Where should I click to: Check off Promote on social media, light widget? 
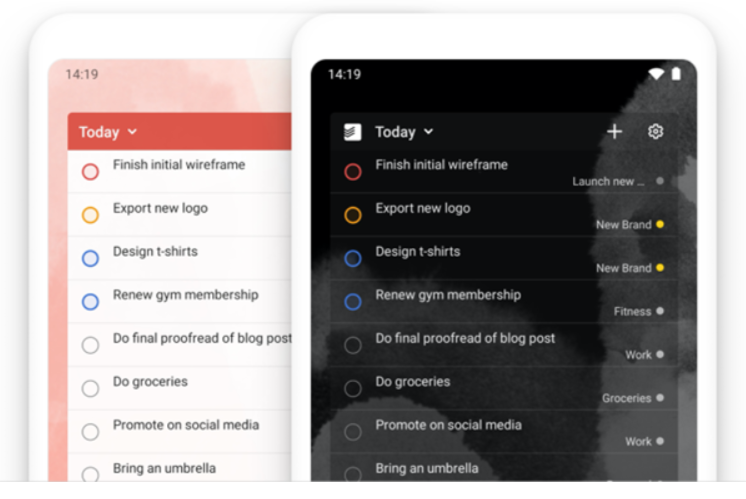[x=90, y=432]
